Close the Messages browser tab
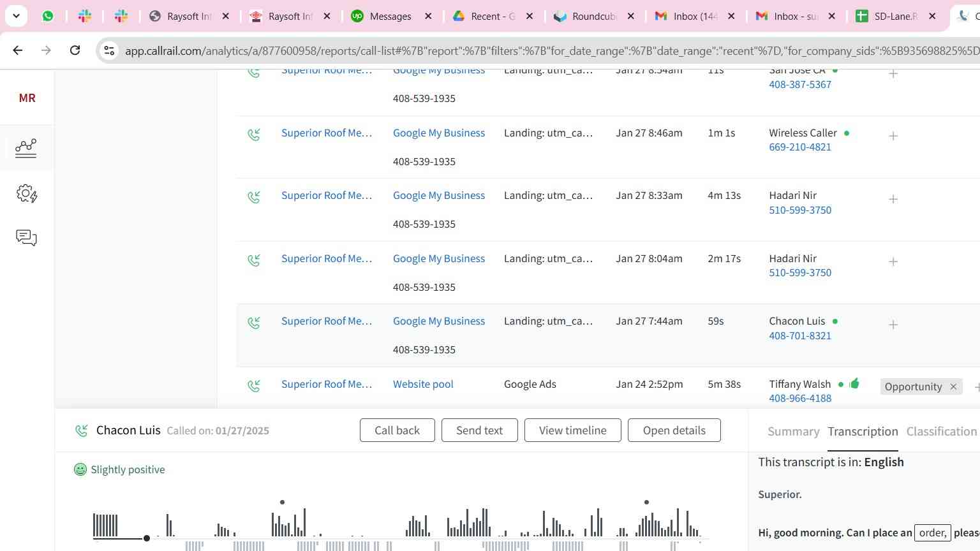This screenshot has width=980, height=551. tap(428, 17)
